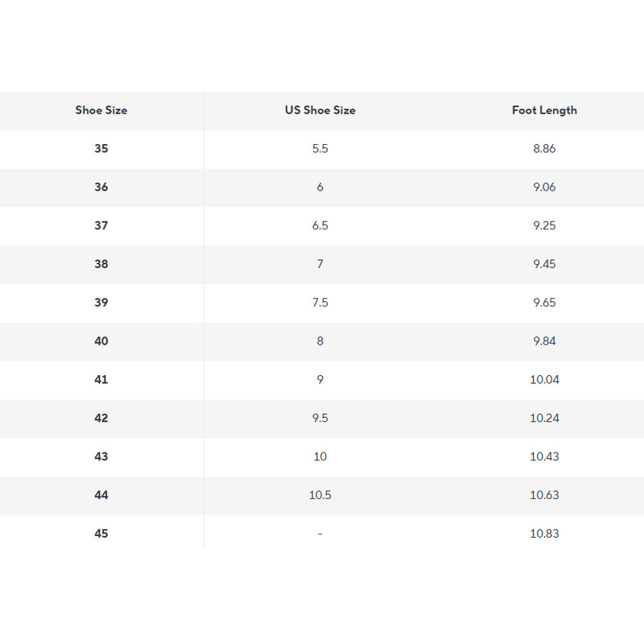The width and height of the screenshot is (644, 644).
Task: Click shoe size 45 row label
Action: pos(101,534)
